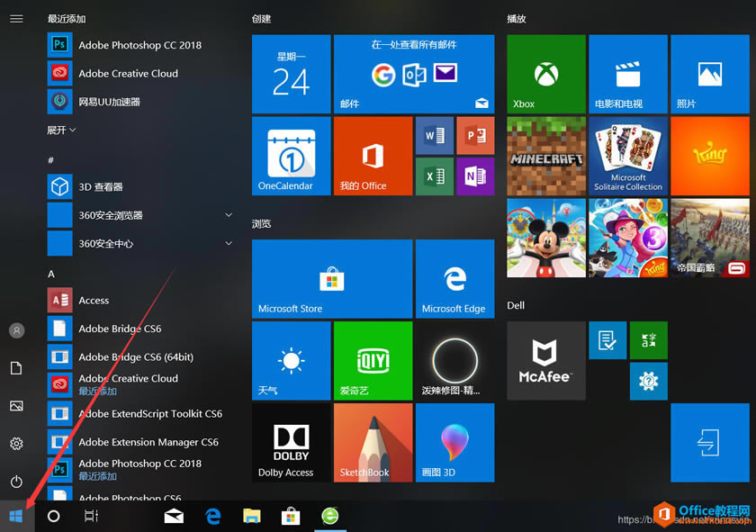Image resolution: width=756 pixels, height=532 pixels.
Task: Open Adobe Extension Manager CS6
Action: coord(140,442)
